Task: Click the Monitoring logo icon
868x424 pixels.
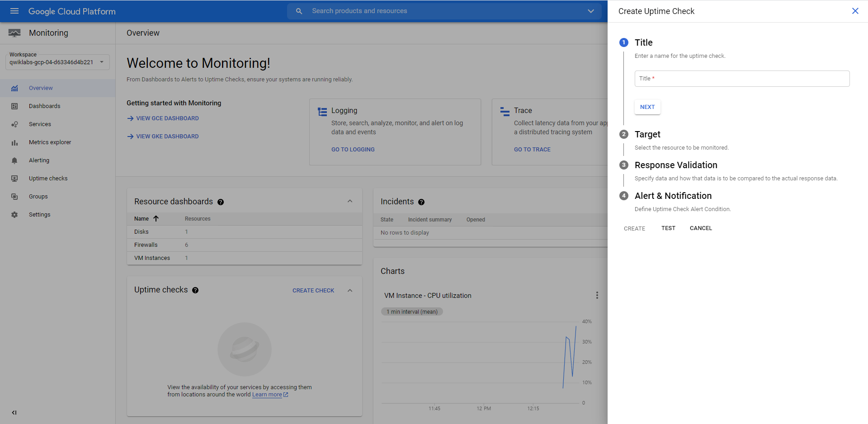Action: (14, 33)
